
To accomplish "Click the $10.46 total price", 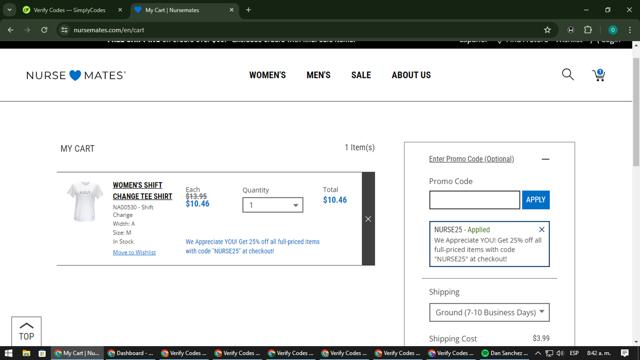I will pos(335,200).
